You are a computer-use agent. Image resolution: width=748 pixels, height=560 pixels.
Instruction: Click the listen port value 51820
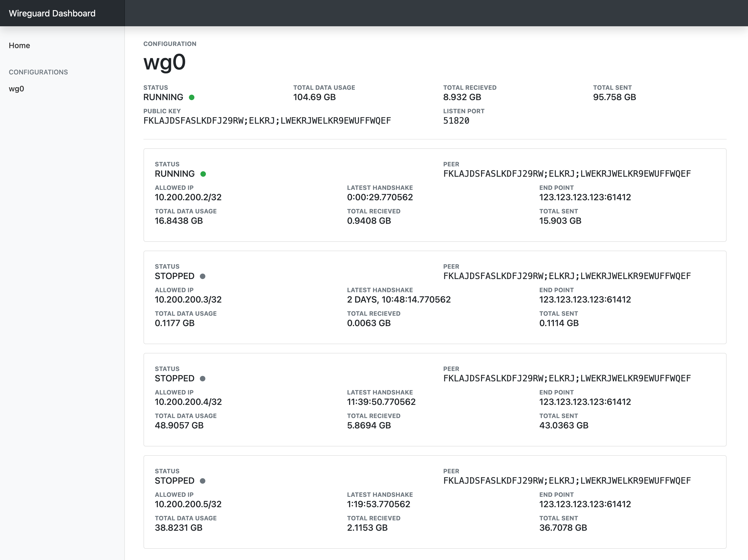[x=456, y=121]
